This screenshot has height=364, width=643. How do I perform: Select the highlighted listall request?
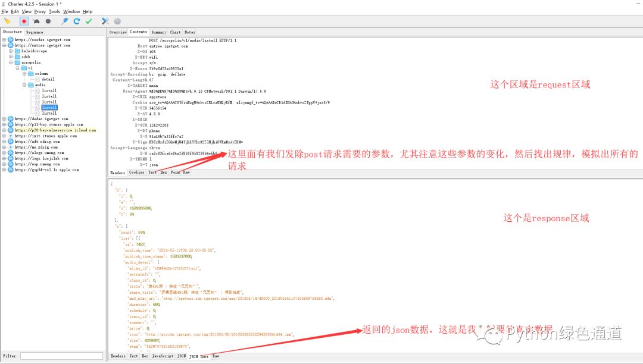pyautogui.click(x=49, y=108)
